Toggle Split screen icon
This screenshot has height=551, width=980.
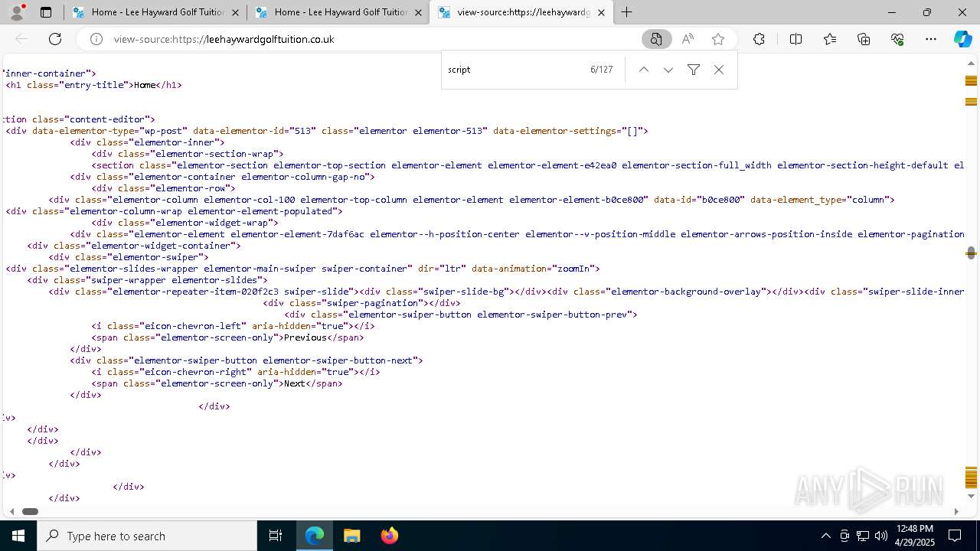pyautogui.click(x=795, y=39)
